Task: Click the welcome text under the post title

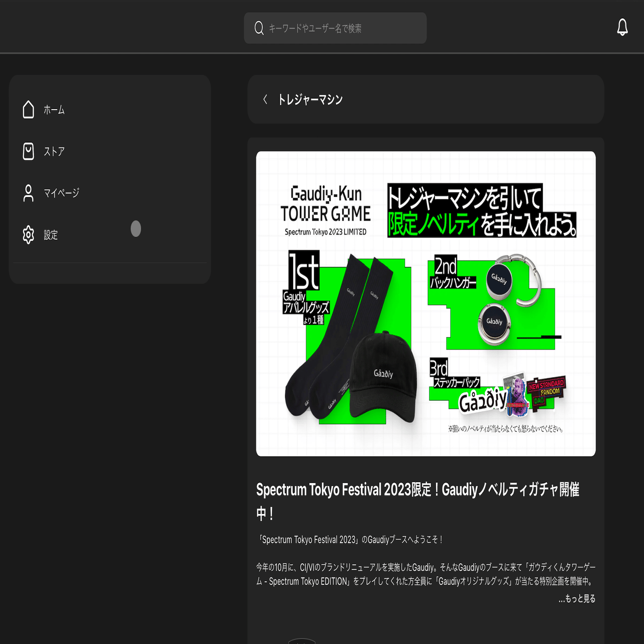Action: pos(351,538)
